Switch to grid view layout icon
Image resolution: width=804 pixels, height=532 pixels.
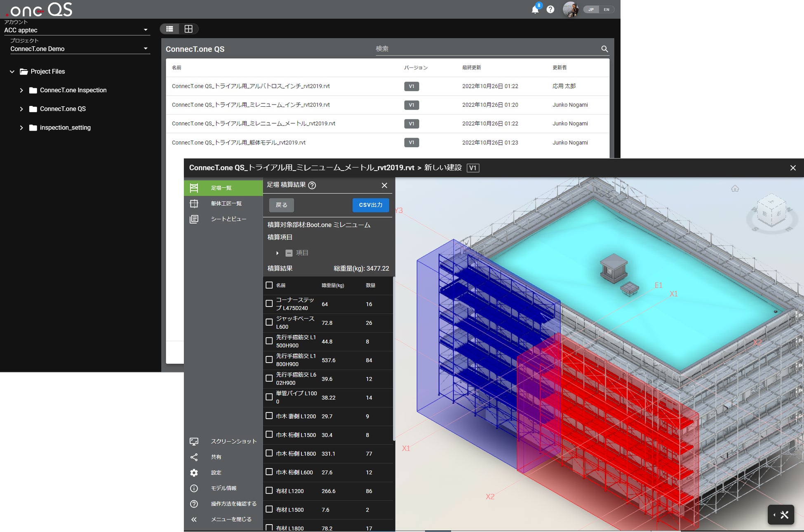point(188,29)
